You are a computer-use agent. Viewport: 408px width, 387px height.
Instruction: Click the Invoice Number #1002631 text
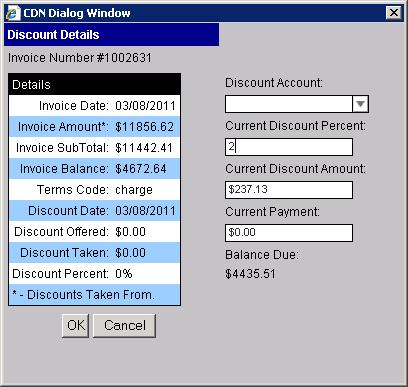tap(80, 58)
